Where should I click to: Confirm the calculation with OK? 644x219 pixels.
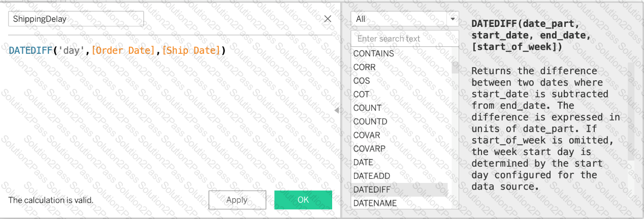(303, 200)
